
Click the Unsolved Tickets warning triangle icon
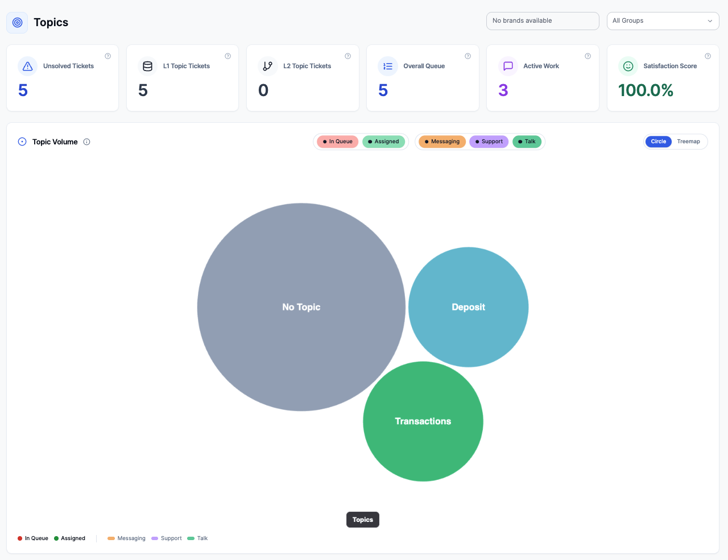point(28,67)
